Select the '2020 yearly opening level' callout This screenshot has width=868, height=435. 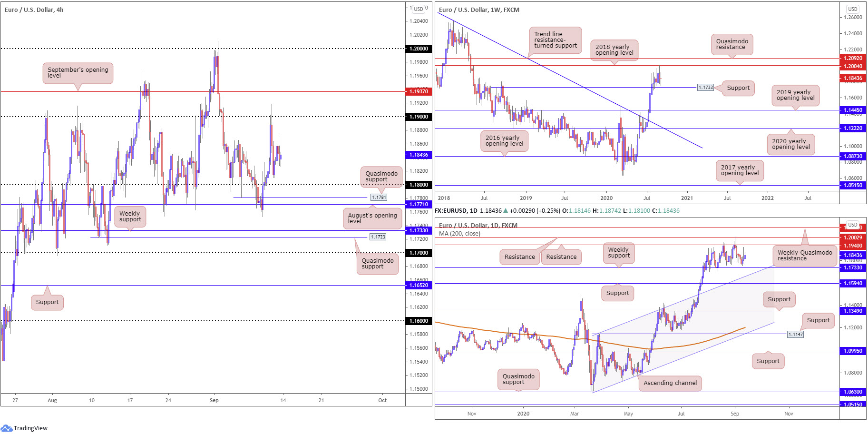pos(790,144)
